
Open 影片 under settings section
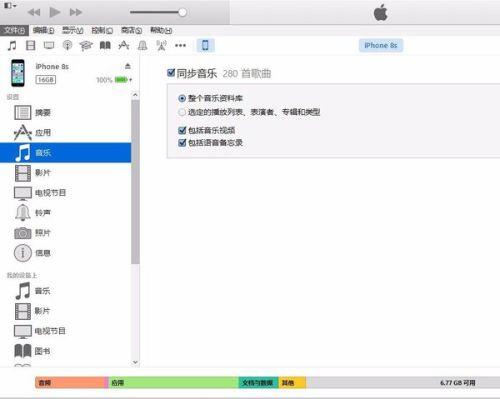[x=66, y=173]
